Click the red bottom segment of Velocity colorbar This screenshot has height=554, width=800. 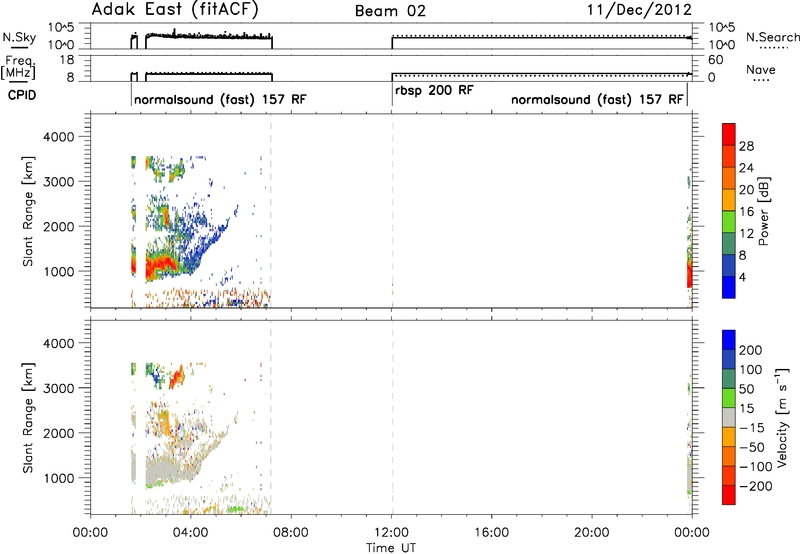[729, 495]
